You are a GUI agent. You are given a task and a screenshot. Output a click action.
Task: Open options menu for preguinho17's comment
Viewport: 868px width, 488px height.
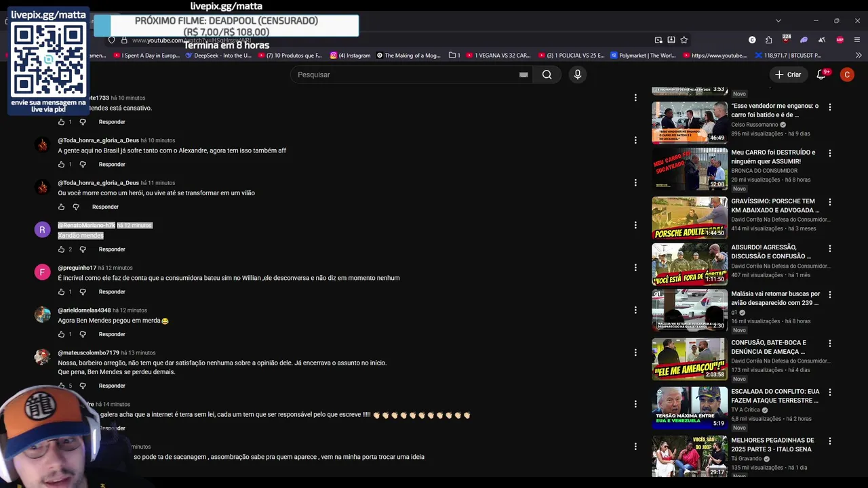point(635,268)
